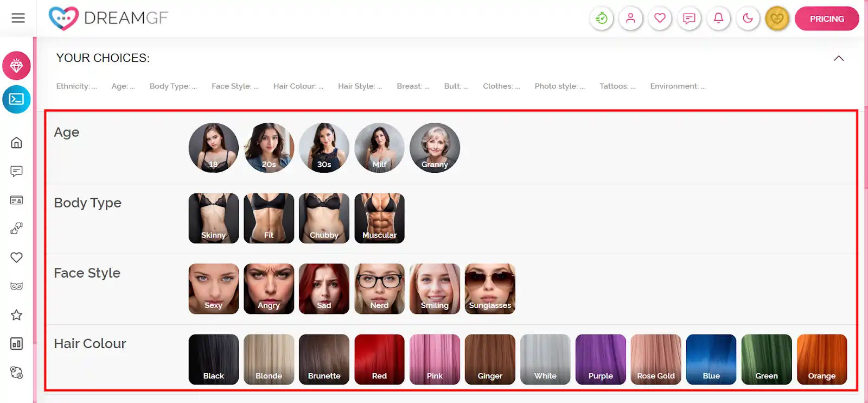Select the Sunglasses face style thumbnail

[490, 289]
